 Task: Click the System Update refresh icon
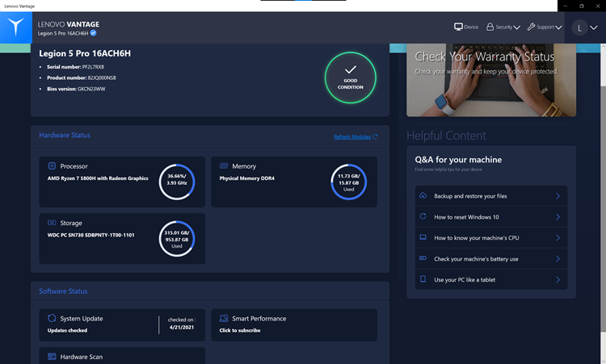point(52,318)
